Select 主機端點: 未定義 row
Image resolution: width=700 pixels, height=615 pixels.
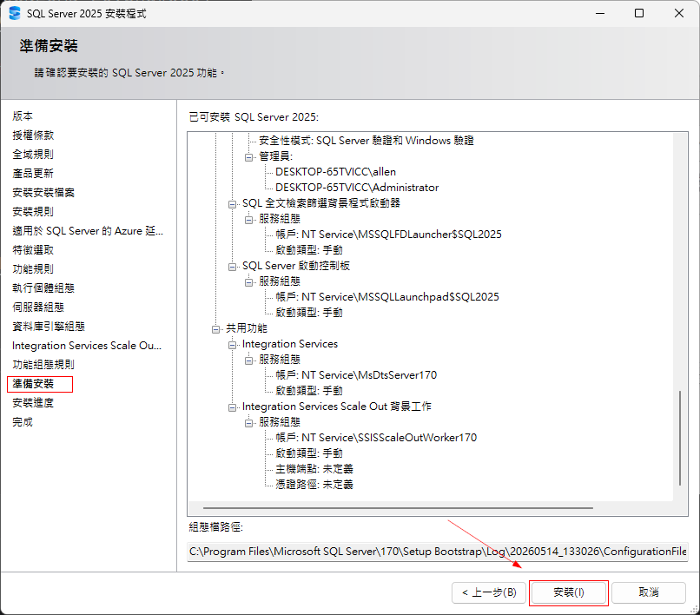[x=314, y=469]
